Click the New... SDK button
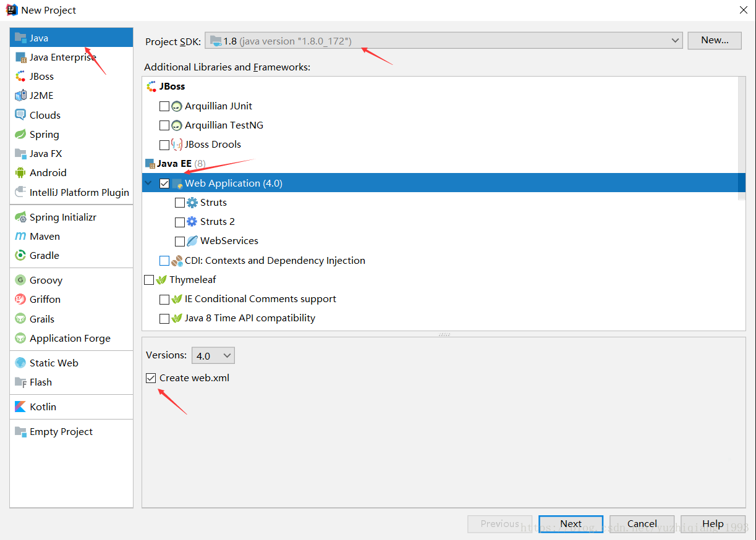Screen dimensions: 756x540 tap(715, 40)
